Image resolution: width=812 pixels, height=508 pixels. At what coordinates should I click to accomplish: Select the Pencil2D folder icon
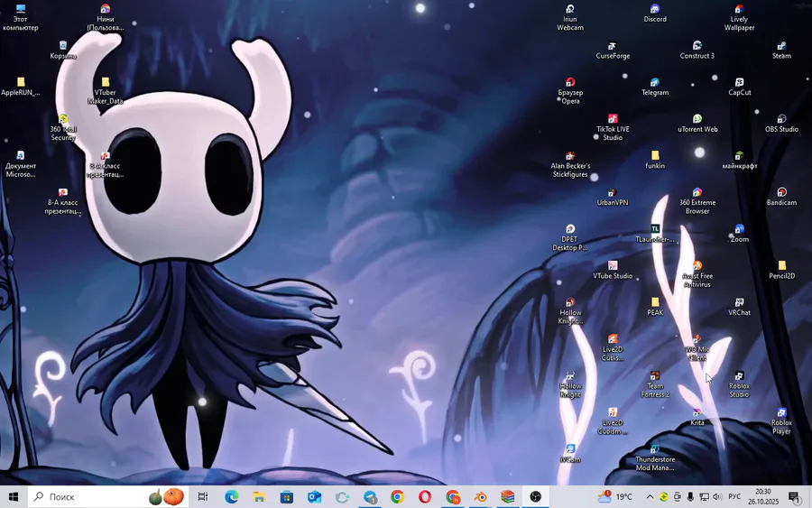click(781, 271)
